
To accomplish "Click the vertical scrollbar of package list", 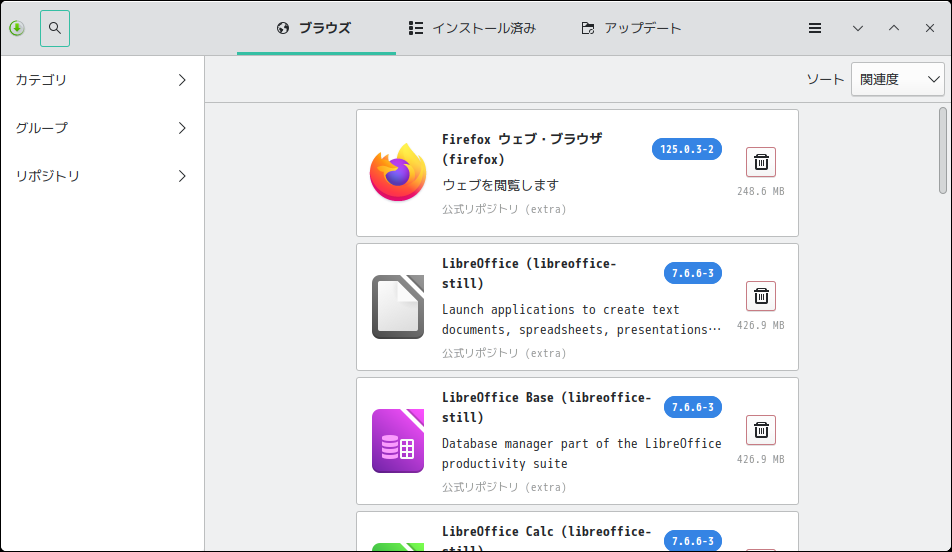I will click(x=942, y=151).
